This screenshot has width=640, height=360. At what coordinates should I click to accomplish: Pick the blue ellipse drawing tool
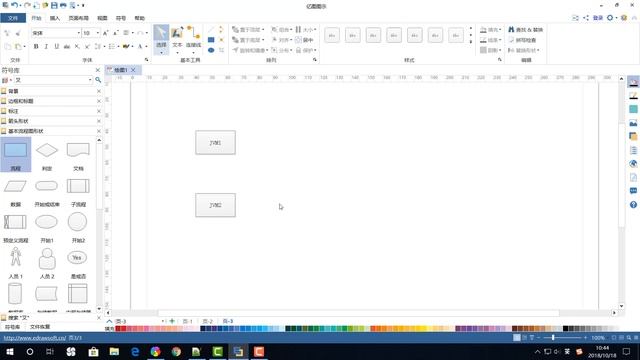[211, 50]
